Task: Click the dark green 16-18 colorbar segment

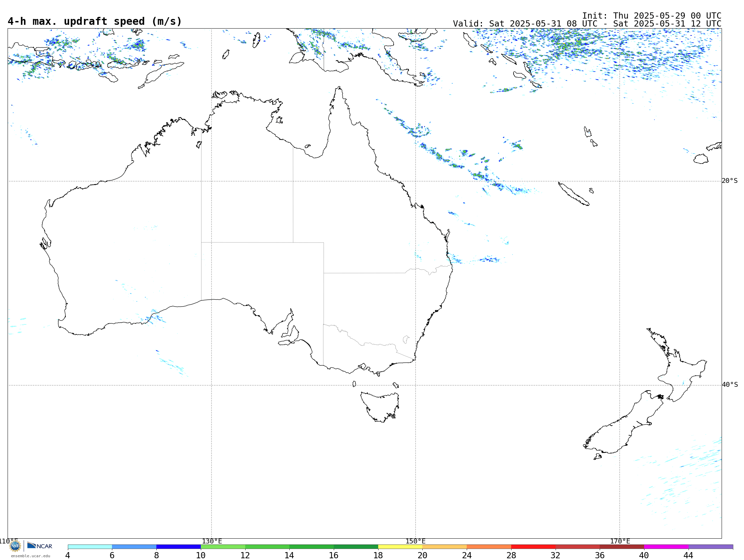Action: coord(356,547)
